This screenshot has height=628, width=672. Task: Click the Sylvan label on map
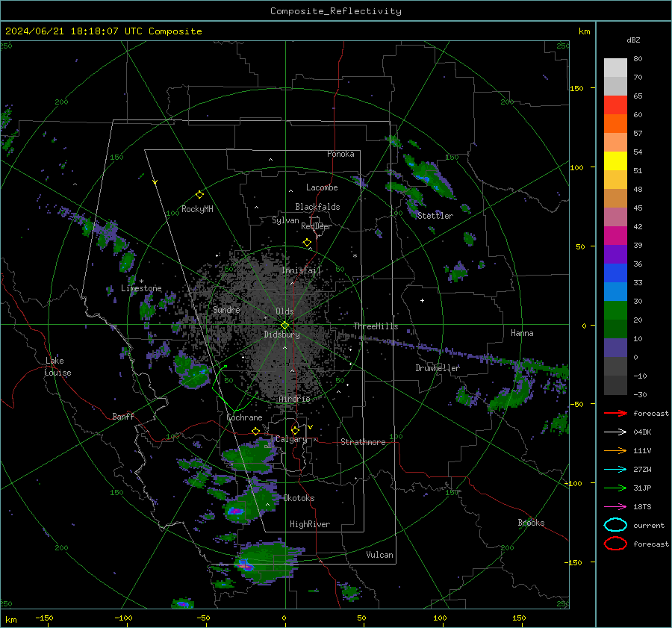(285, 220)
